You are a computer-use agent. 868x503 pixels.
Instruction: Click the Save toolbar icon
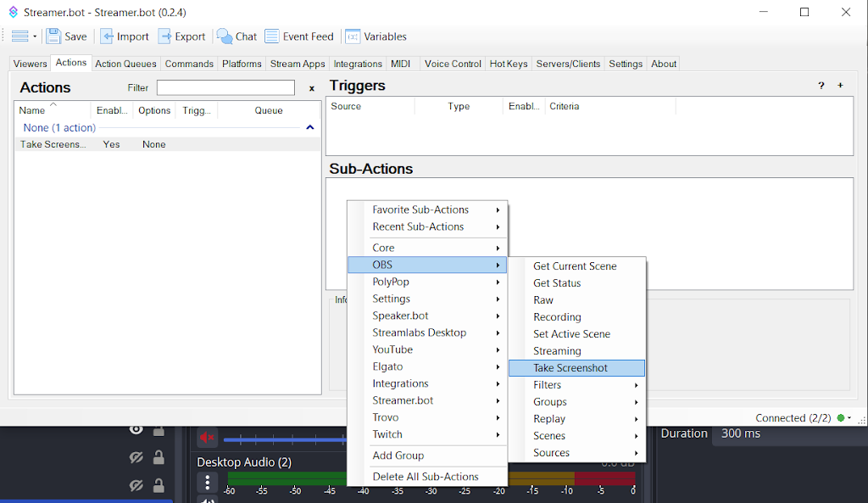54,36
